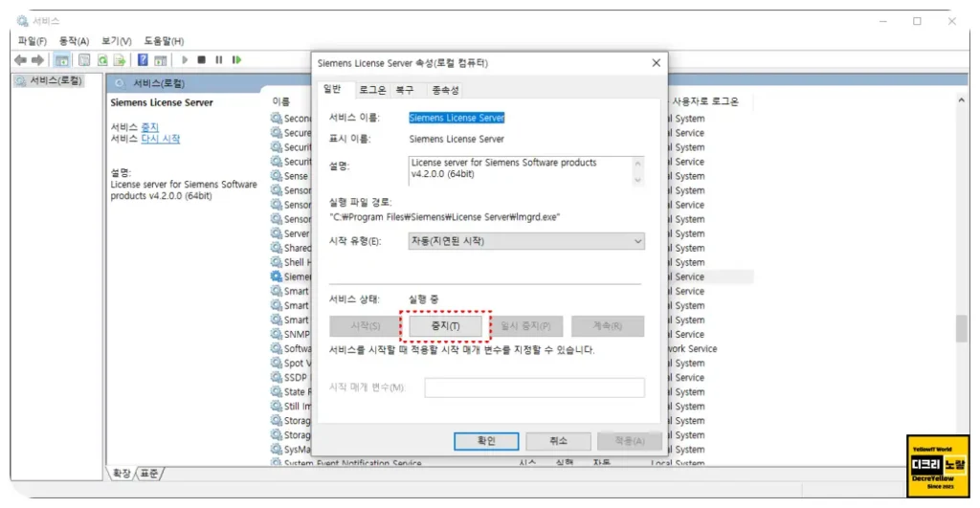Screen dimensions: 980x508
Task: Refresh the services list via toolbar icon
Action: [x=101, y=60]
